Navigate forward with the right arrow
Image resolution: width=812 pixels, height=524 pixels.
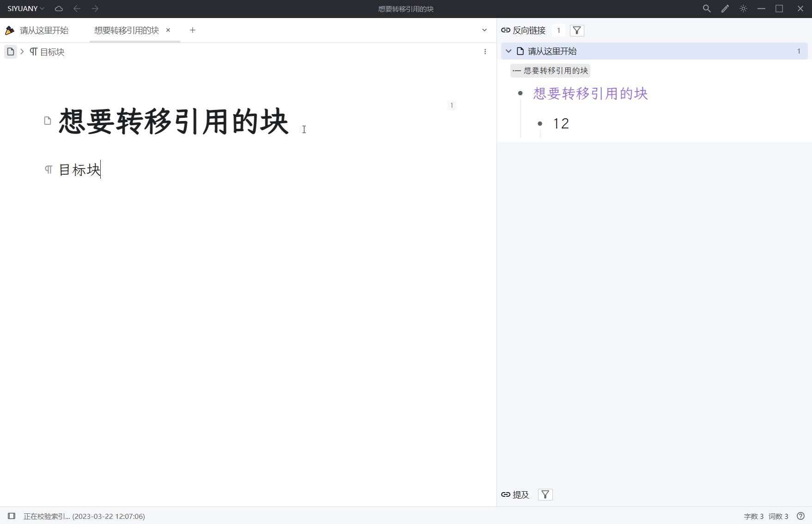click(x=95, y=8)
